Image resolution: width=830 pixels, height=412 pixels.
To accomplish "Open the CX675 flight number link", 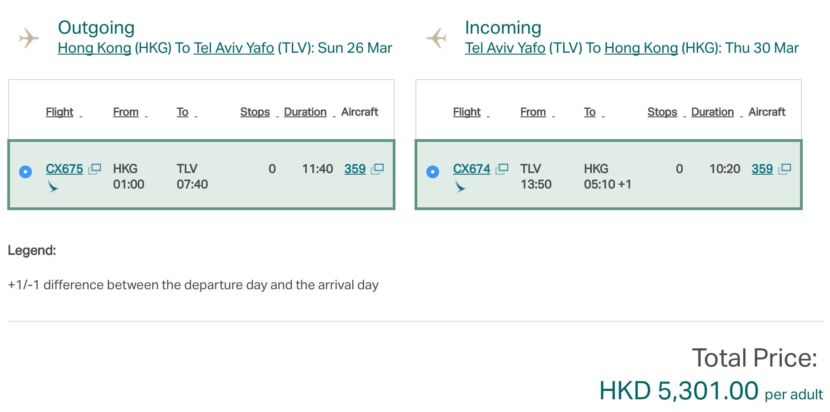I will (x=64, y=169).
